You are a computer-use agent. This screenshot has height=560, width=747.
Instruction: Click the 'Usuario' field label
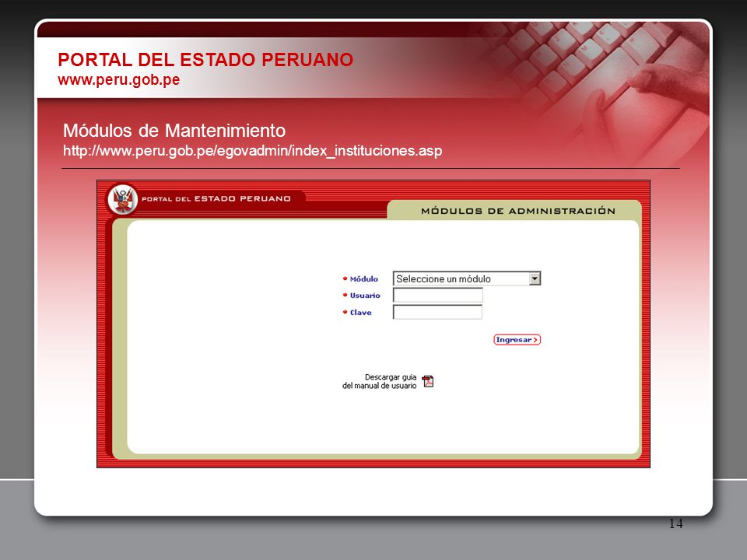pos(365,296)
